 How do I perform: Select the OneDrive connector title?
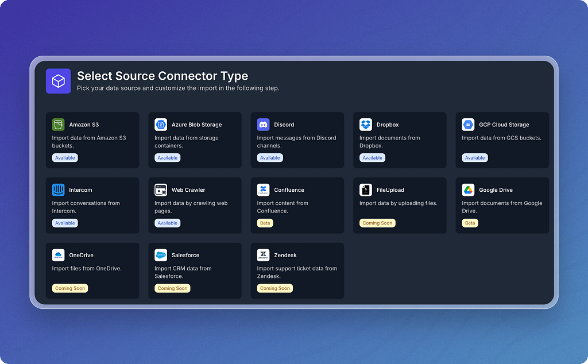pyautogui.click(x=81, y=255)
